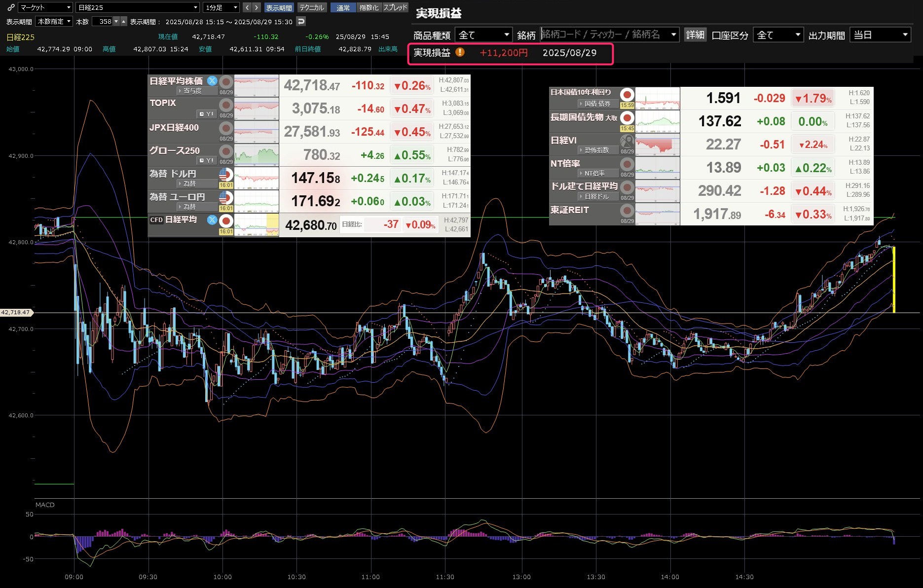Click the reset display period return icon
The image size is (923, 588).
[x=301, y=21]
